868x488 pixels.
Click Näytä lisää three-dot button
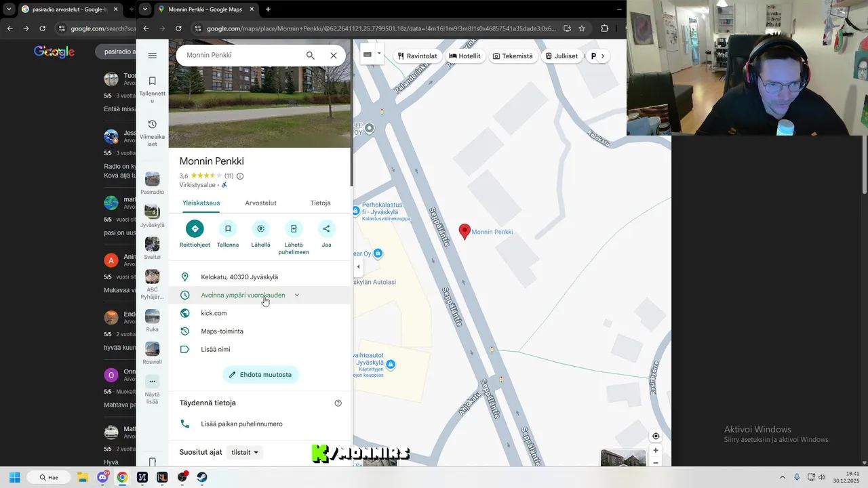tap(152, 382)
